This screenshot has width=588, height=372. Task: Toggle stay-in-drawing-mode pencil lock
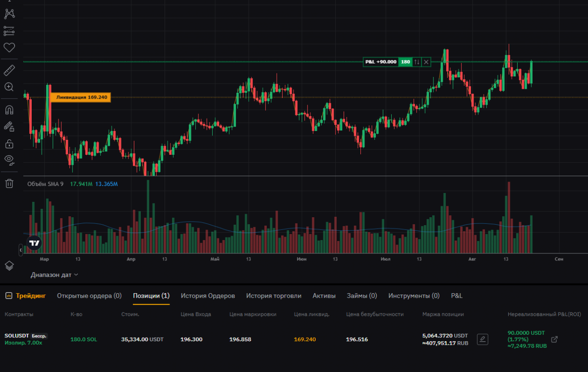click(9, 126)
